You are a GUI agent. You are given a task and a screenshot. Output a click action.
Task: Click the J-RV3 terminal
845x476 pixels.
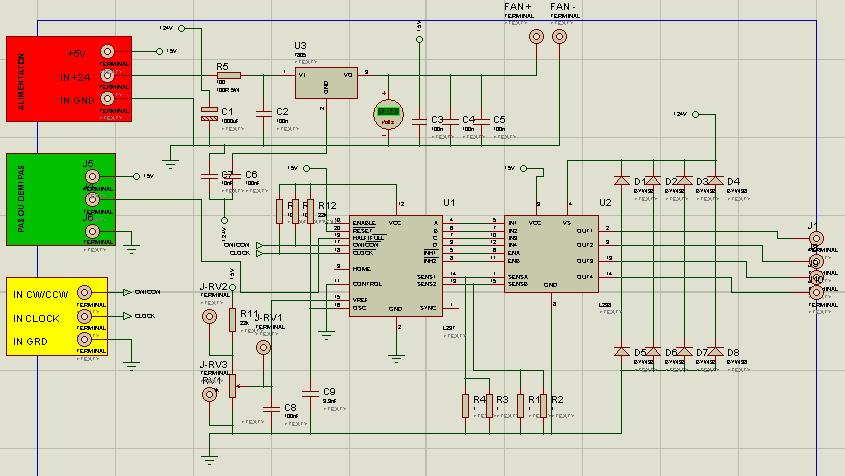pyautogui.click(x=210, y=395)
